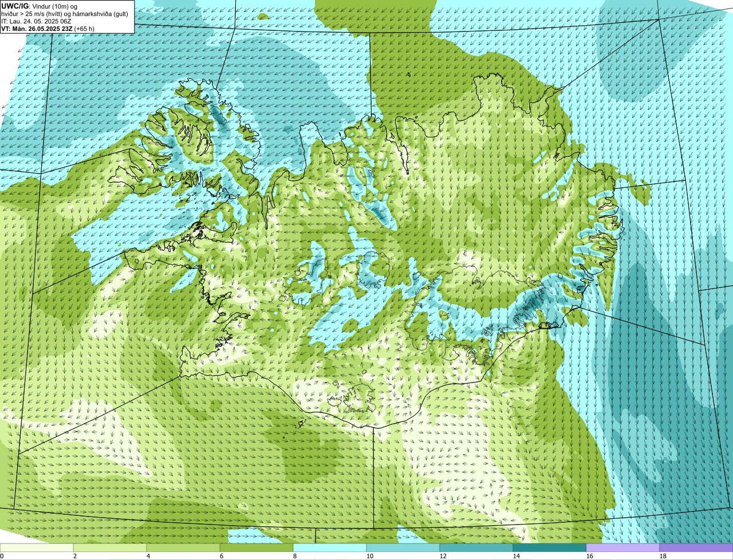Click the purple legend swatch above 18 m/s
Screen dimensions: 733x560
(696, 548)
